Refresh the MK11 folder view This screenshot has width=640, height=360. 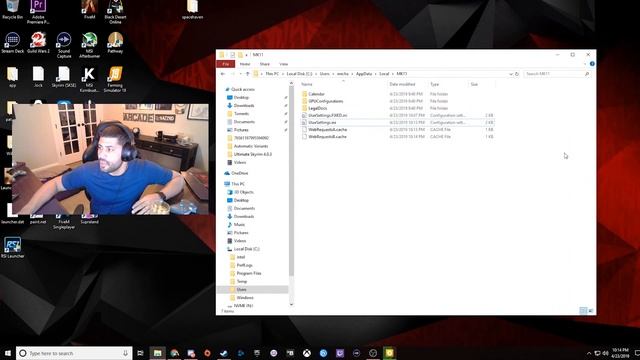click(x=517, y=74)
